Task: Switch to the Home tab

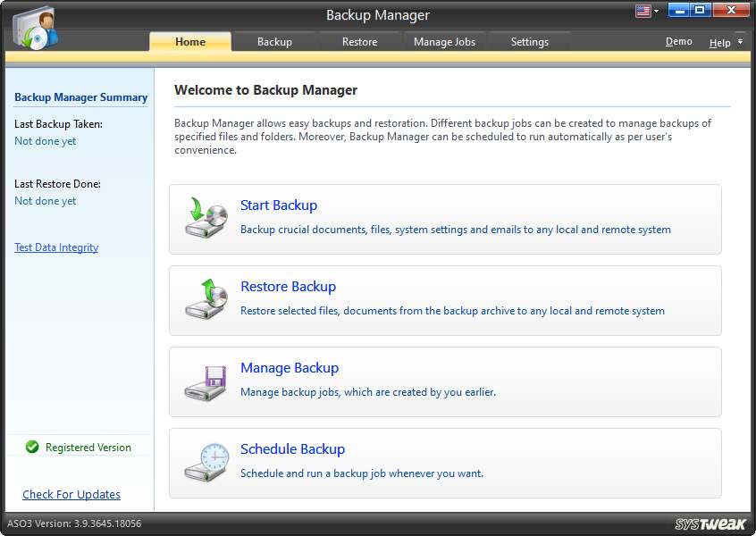Action: tap(190, 42)
